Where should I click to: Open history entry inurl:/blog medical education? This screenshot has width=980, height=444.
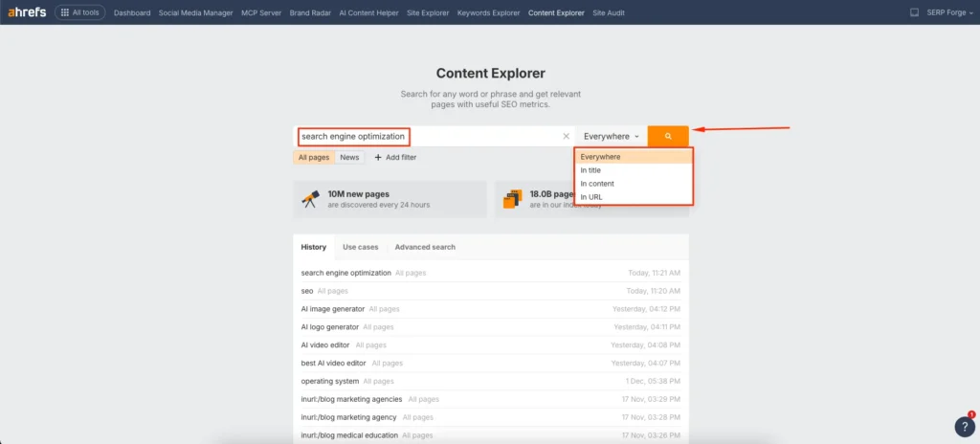point(349,435)
